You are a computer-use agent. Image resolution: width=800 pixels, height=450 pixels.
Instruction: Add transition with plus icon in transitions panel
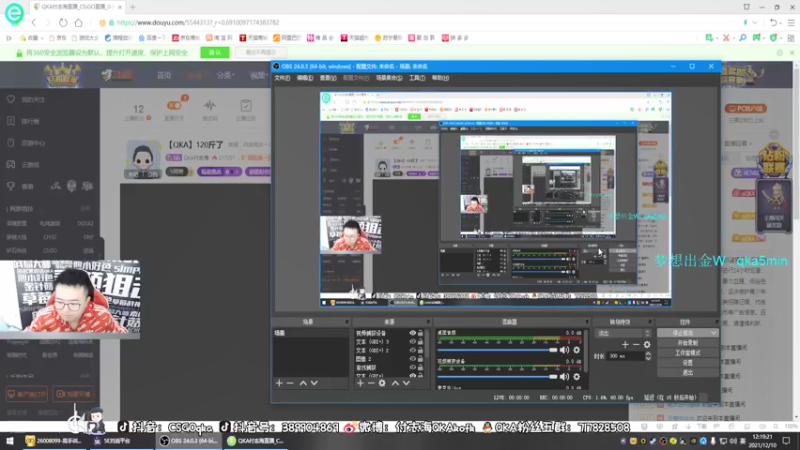click(x=625, y=345)
